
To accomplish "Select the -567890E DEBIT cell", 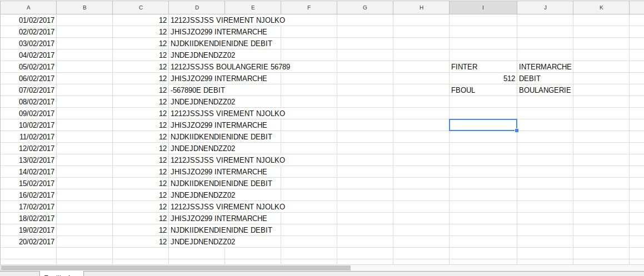I will (x=197, y=90).
